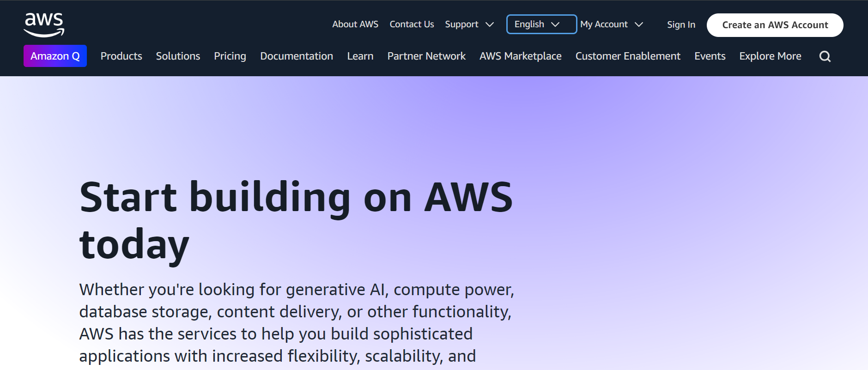Open Customer Enablement
This screenshot has width=868, height=370.
(x=628, y=56)
